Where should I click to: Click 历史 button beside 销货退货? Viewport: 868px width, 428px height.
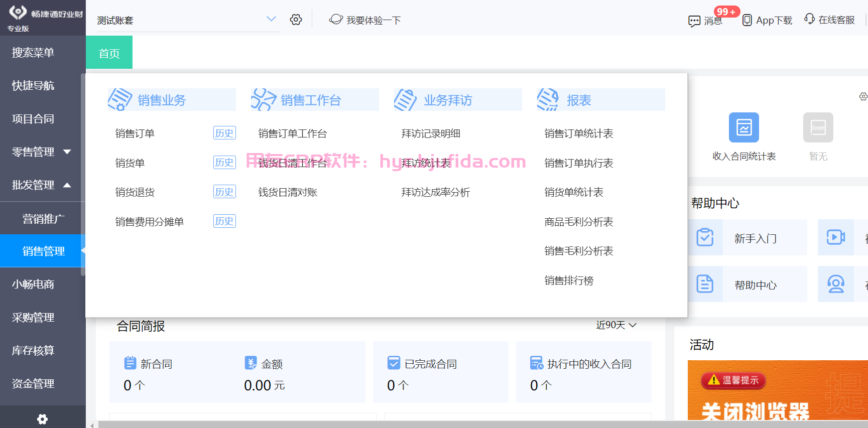pyautogui.click(x=224, y=192)
